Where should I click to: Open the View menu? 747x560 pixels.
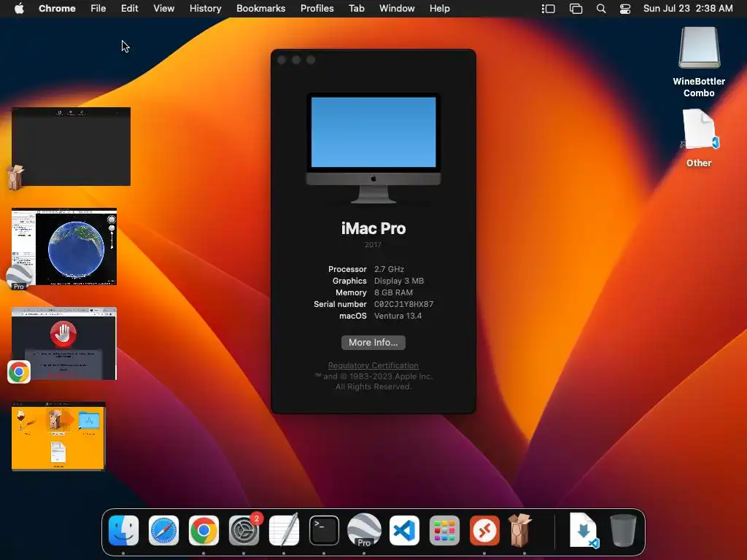pos(164,9)
